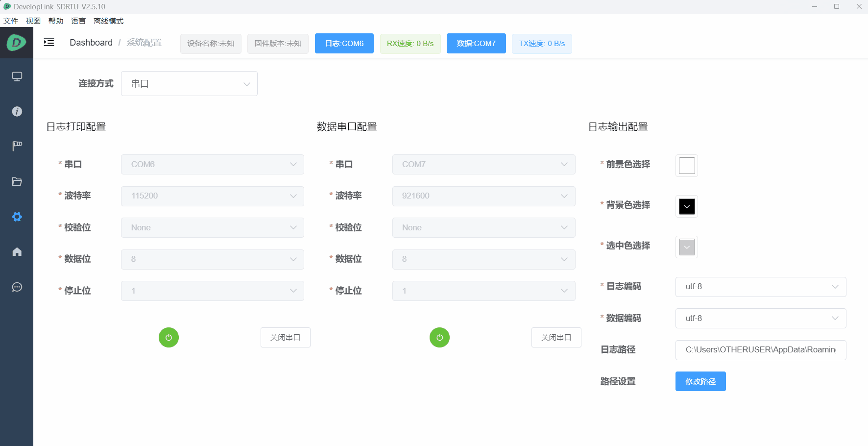Open the 连接方式 connection type dropdown
Screen dimensions: 868x446
coord(189,83)
